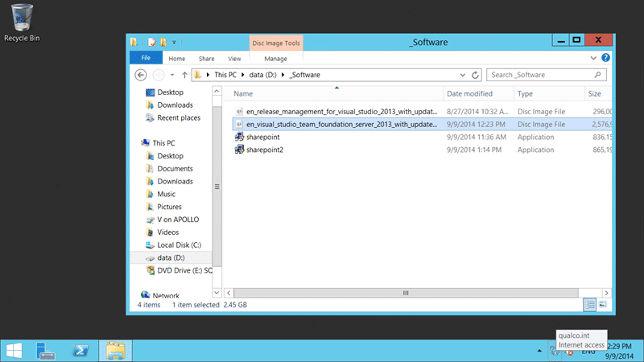Click the search magnifier icon

pos(597,75)
